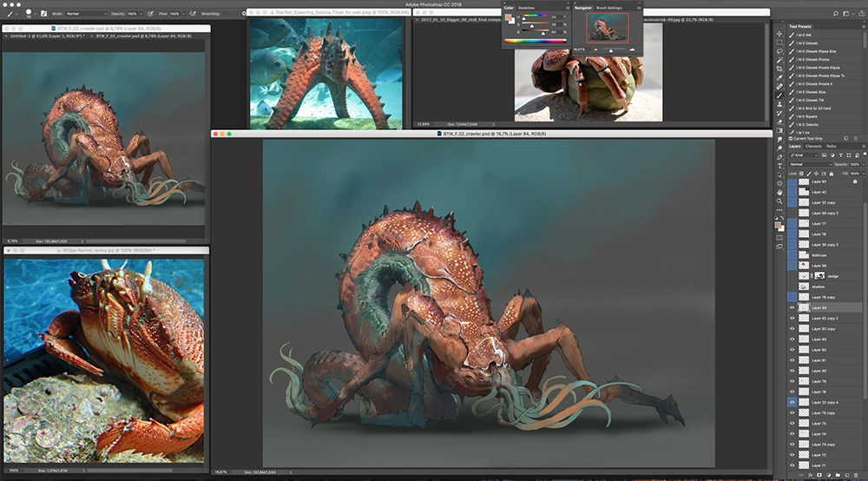Select the Lasso tool

click(x=779, y=51)
